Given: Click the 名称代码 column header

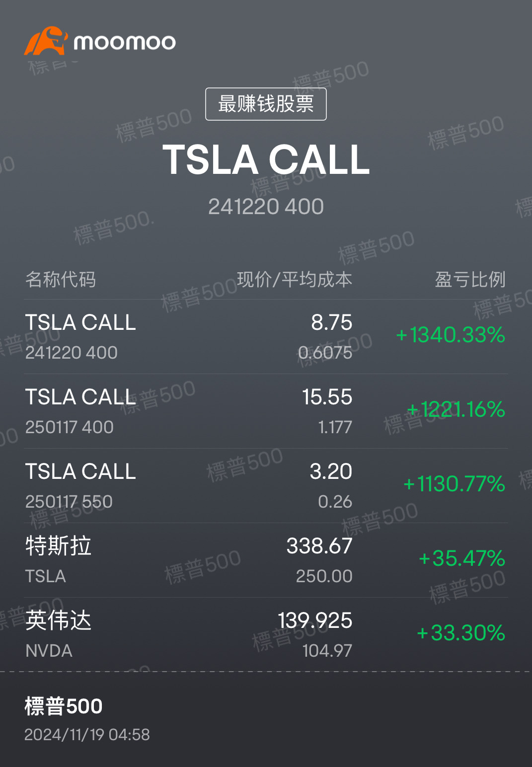Looking at the screenshot, I should click(x=61, y=280).
